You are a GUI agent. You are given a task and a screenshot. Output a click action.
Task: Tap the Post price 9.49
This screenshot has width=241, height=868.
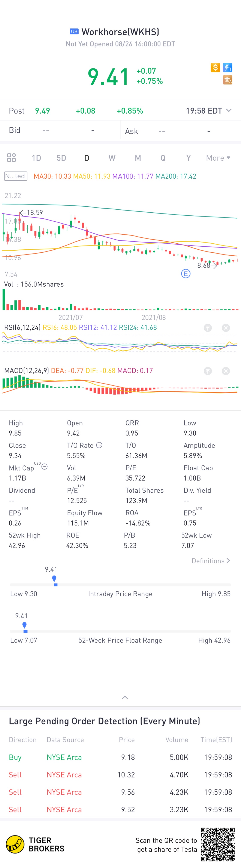tap(43, 111)
